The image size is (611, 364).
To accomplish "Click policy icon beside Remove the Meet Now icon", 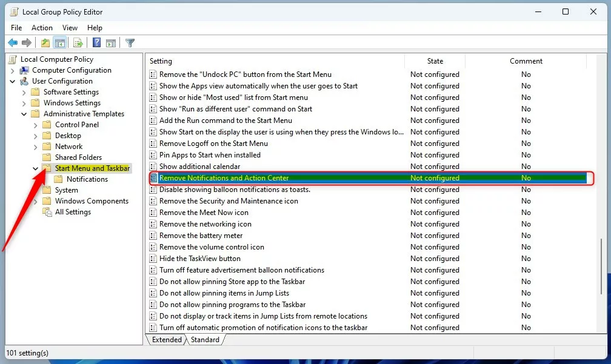I will point(153,213).
